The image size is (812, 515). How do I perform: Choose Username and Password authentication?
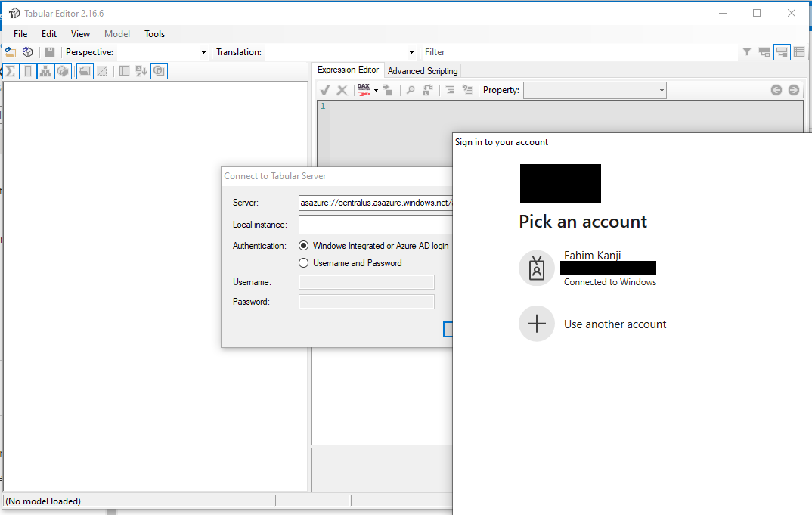pyautogui.click(x=303, y=262)
